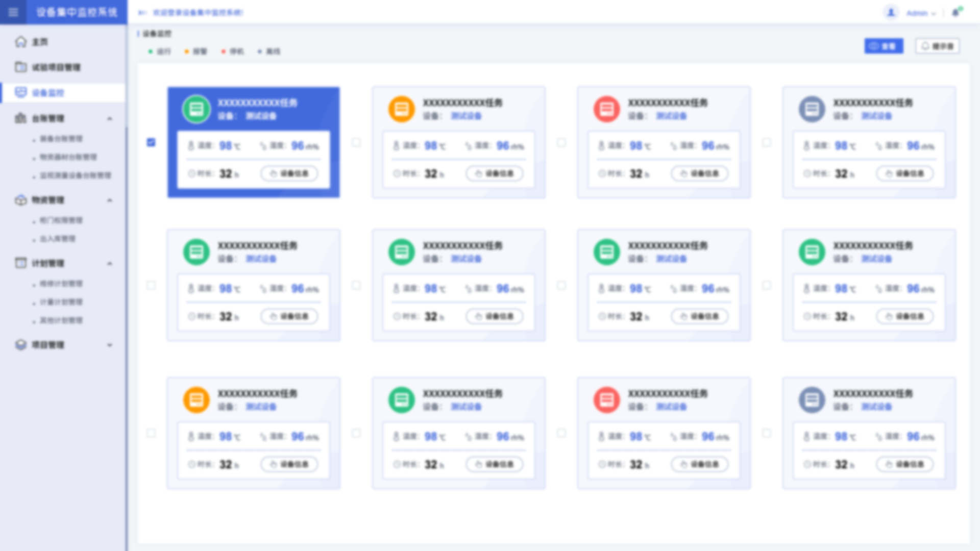Screen dimensions: 980x551
Task: Click the 停机 legend item
Action: (232, 52)
